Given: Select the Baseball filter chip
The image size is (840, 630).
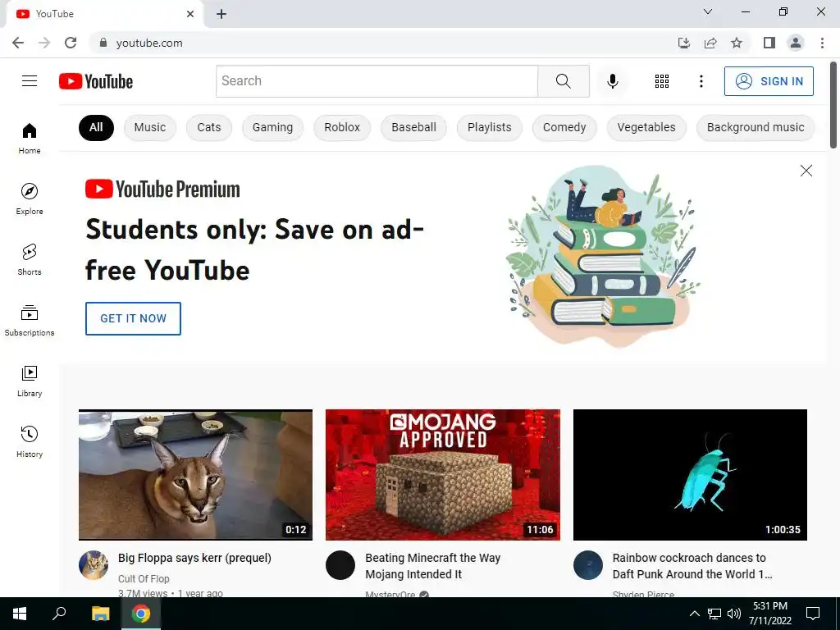Looking at the screenshot, I should [413, 127].
